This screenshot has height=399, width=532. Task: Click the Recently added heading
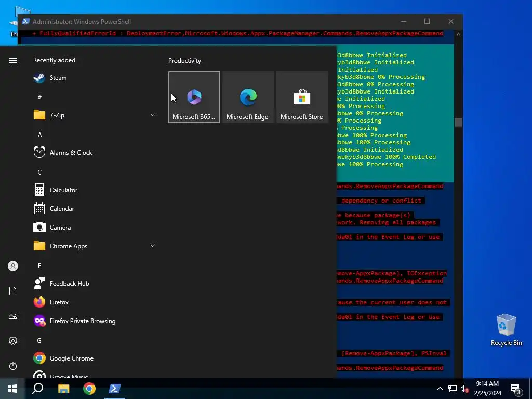tap(54, 60)
